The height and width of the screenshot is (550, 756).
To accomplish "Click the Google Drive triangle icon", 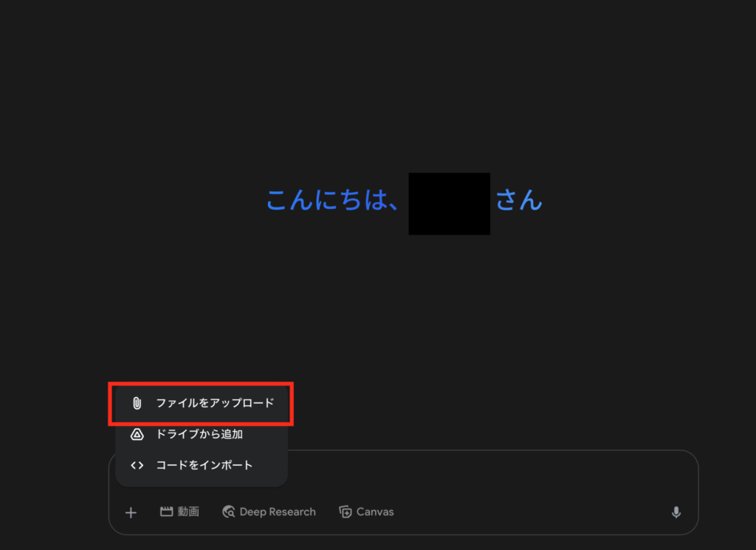I will click(x=137, y=434).
